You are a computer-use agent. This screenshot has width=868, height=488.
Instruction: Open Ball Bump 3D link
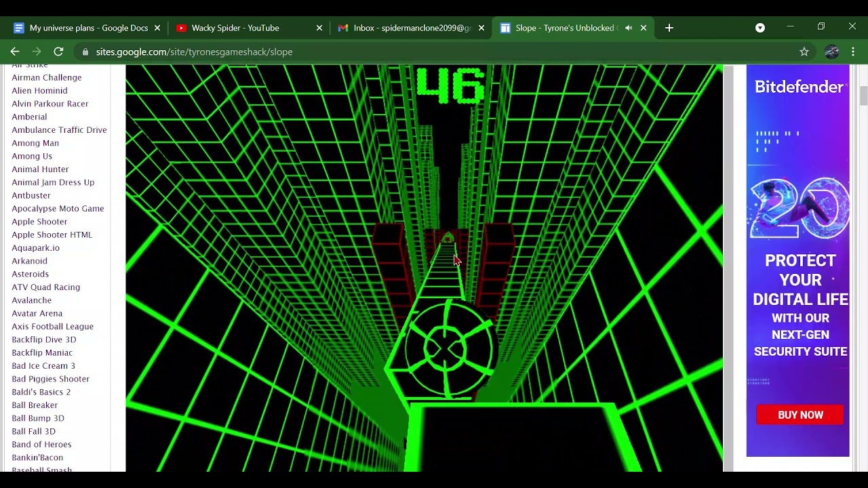click(38, 418)
